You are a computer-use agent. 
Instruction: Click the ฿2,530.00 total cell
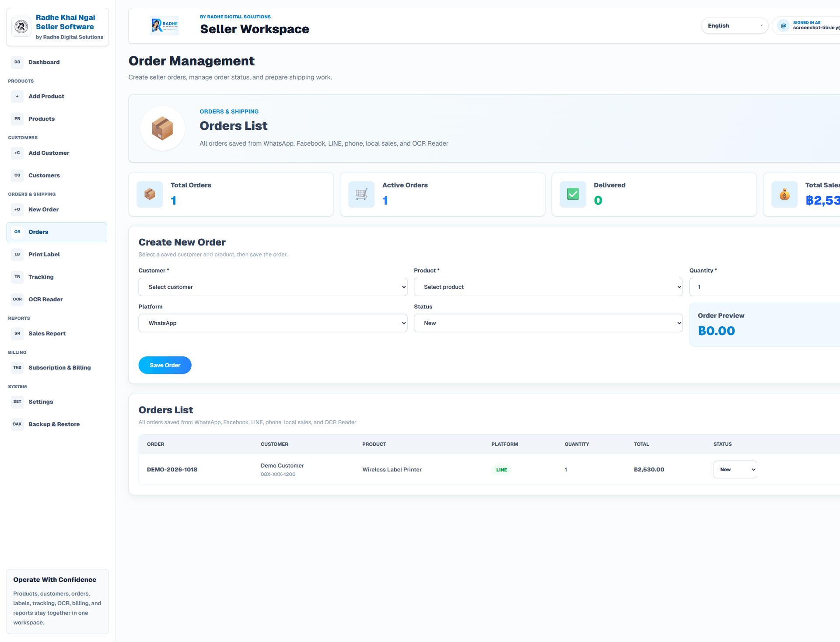649,469
